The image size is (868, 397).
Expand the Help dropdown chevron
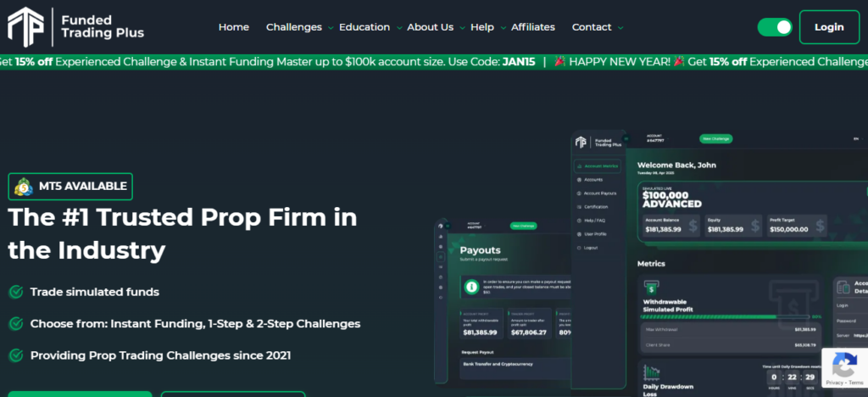504,28
